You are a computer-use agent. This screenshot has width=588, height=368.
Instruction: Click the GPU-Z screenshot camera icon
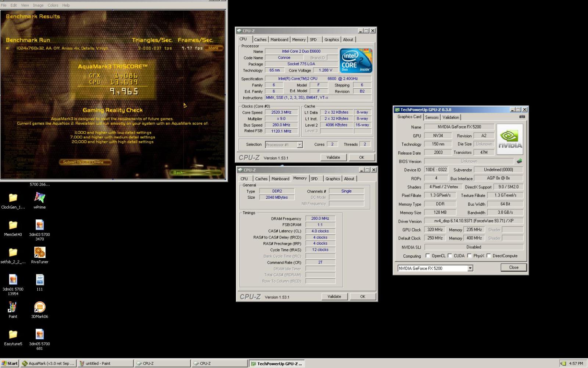click(522, 117)
